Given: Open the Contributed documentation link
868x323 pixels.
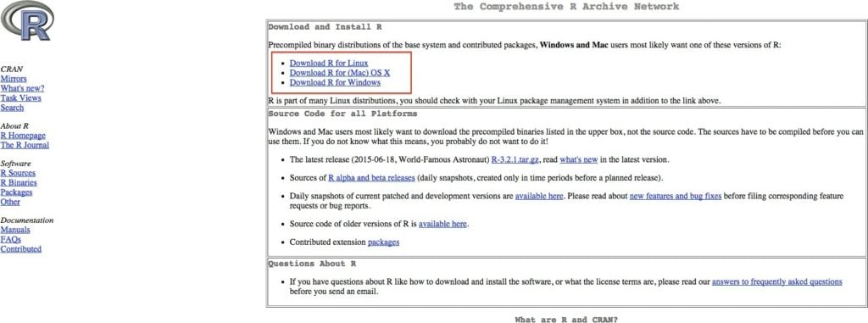Looking at the screenshot, I should 20,248.
